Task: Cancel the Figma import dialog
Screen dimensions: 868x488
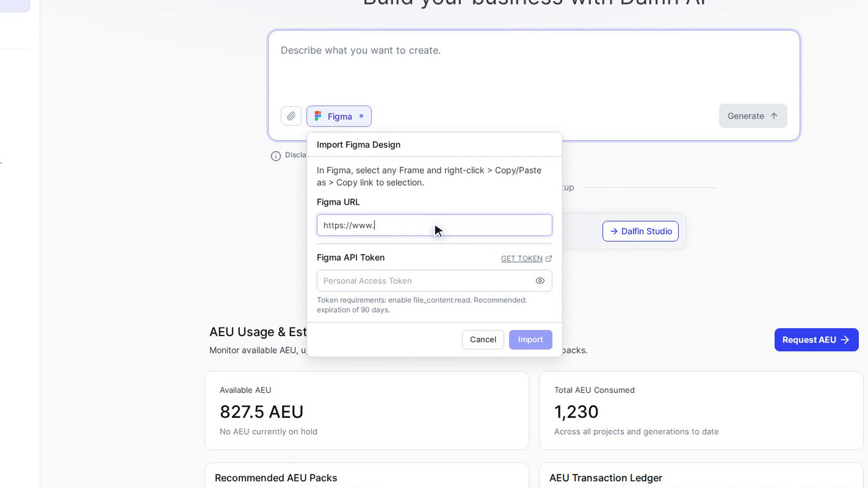Action: 483,339
